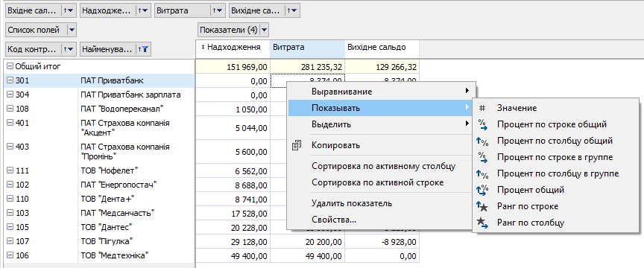Pick Процент по столбцу общий icon
Image resolution: width=644 pixels, height=268 pixels.
(x=484, y=141)
